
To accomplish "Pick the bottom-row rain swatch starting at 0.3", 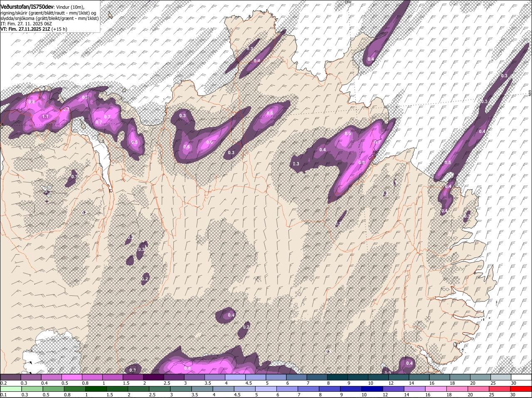I will [x=32, y=389].
